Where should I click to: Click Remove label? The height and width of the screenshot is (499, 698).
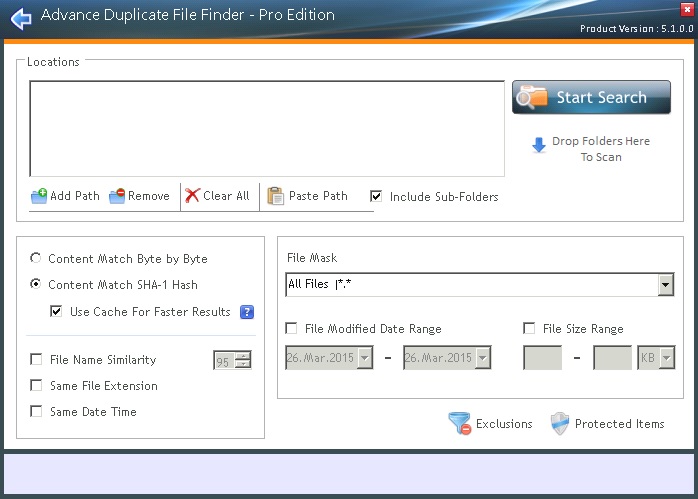(x=149, y=196)
